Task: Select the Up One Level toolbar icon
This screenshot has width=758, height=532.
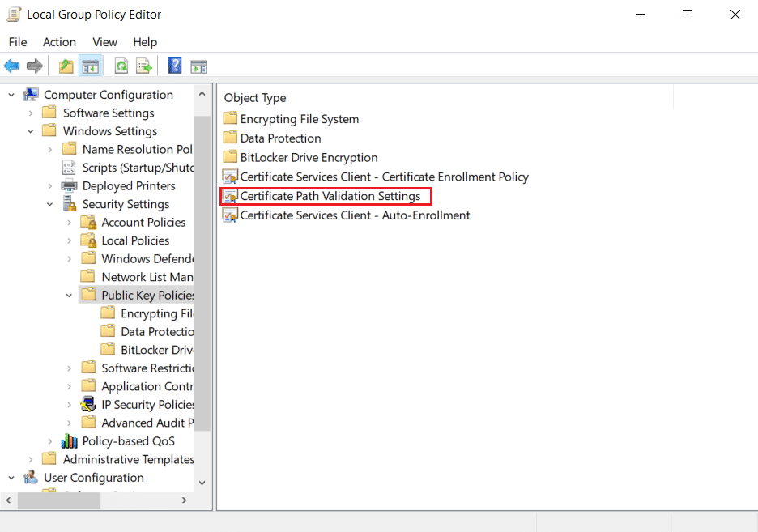Action: [65, 66]
